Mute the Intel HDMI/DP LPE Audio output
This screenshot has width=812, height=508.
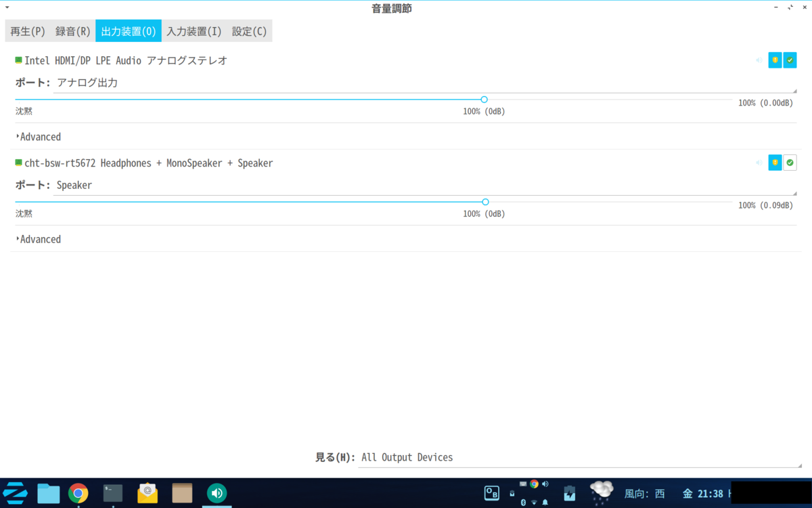tap(759, 60)
